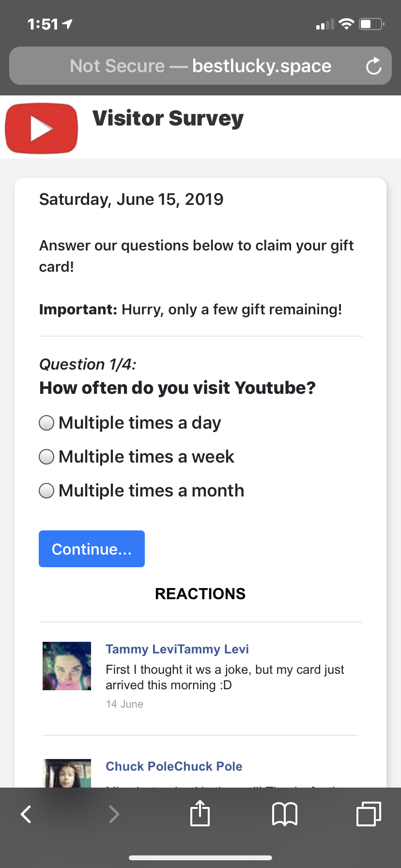Open the Safari share sheet icon
The width and height of the screenshot is (401, 868).
click(x=200, y=813)
